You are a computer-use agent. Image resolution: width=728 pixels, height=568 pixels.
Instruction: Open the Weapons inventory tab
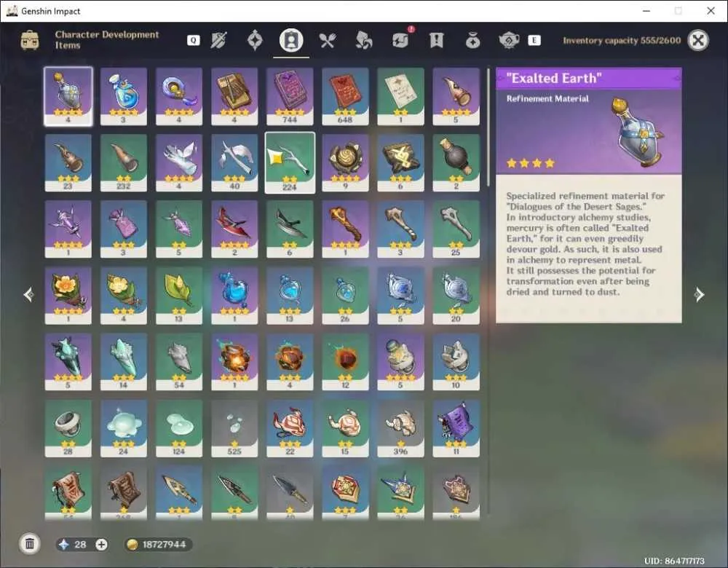pos(218,40)
